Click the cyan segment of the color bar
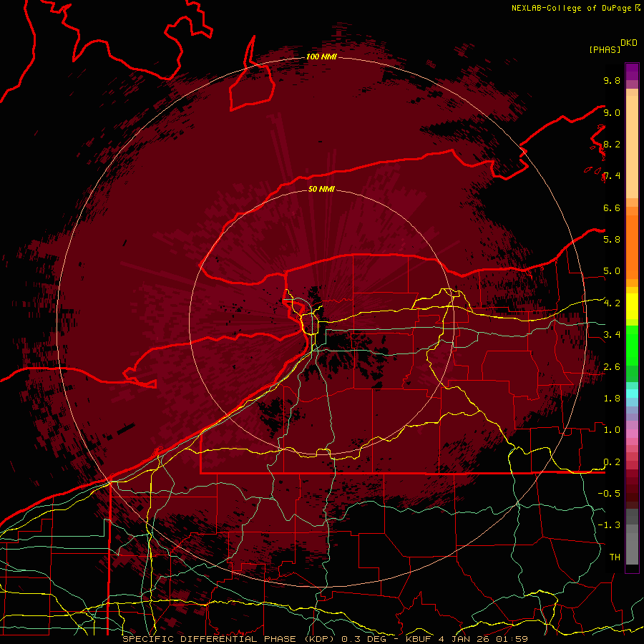This screenshot has width=644, height=644. click(632, 394)
